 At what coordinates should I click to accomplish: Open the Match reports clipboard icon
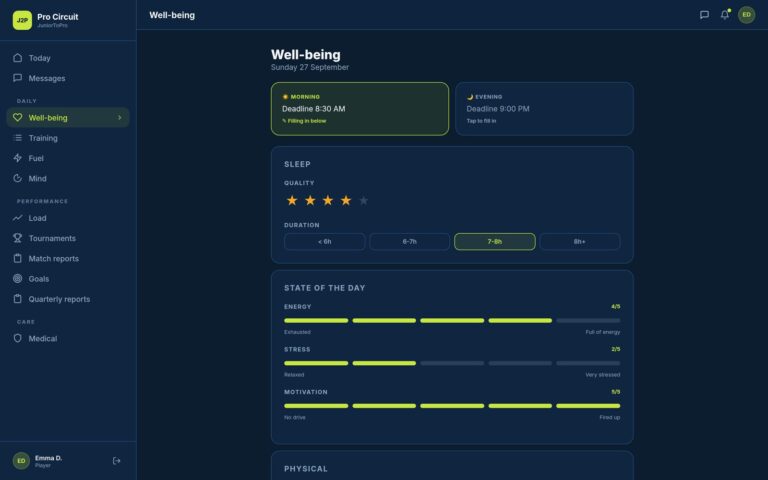point(18,259)
